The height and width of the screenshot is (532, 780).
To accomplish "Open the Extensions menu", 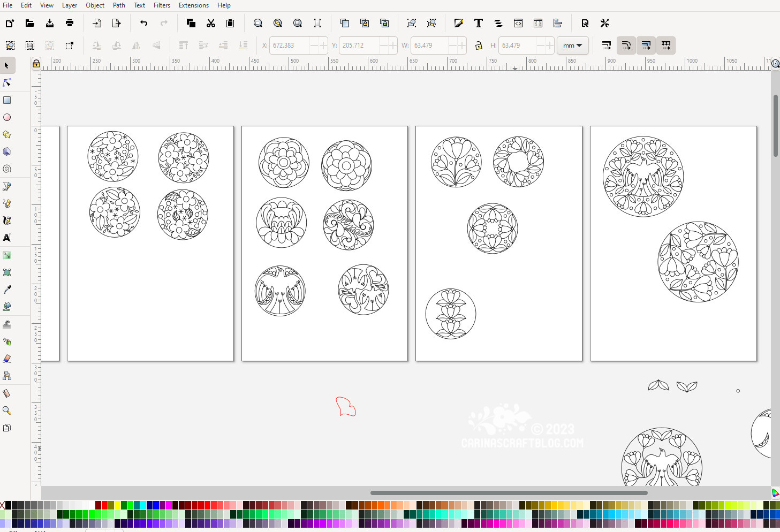I will (194, 5).
